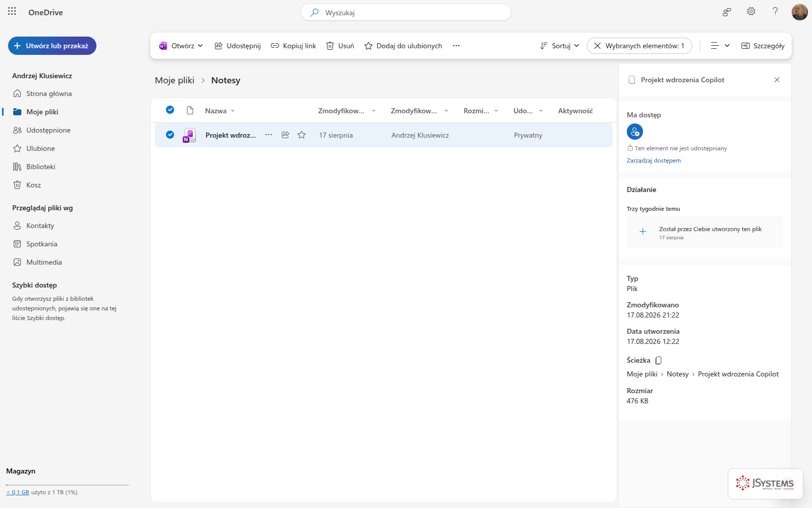The image size is (812, 508).
Task: Click the OneDrive title
Action: tap(46, 12)
